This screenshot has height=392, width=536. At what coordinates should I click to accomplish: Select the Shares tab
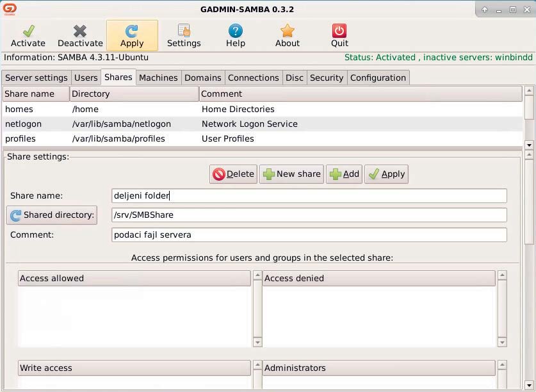(x=118, y=77)
